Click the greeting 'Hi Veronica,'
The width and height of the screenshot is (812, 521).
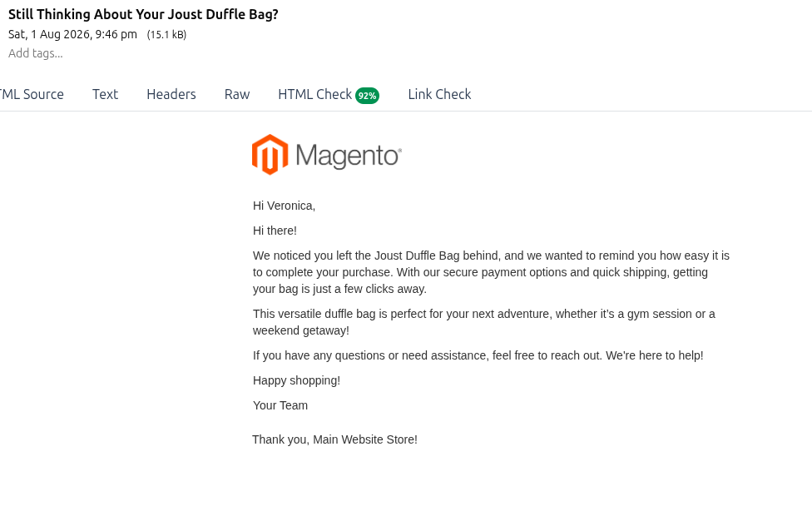click(x=284, y=206)
